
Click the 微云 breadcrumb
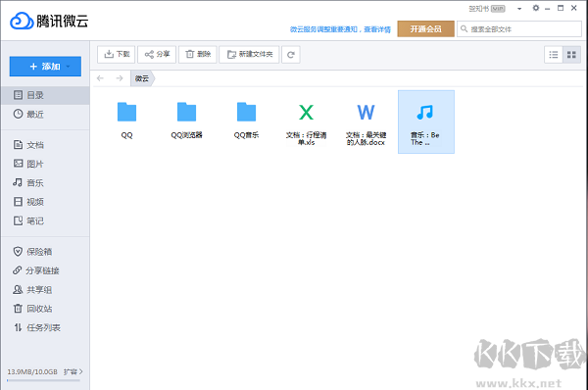tap(142, 78)
